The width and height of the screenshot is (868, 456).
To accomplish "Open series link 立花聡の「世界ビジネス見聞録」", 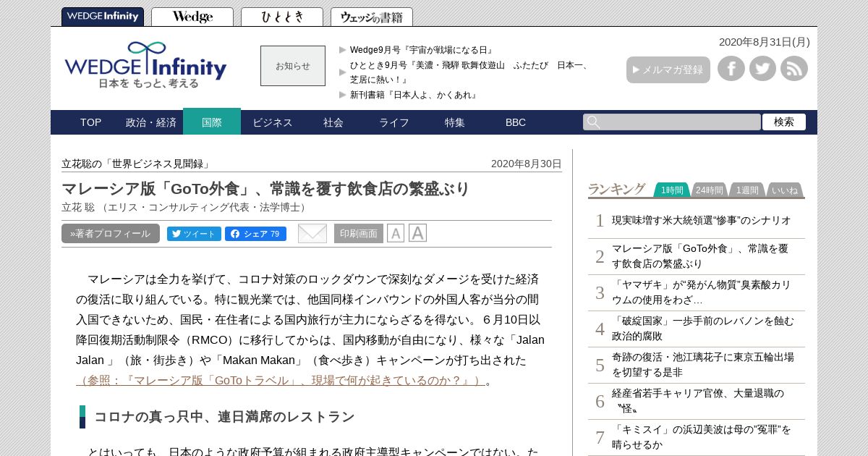I will click(x=137, y=164).
